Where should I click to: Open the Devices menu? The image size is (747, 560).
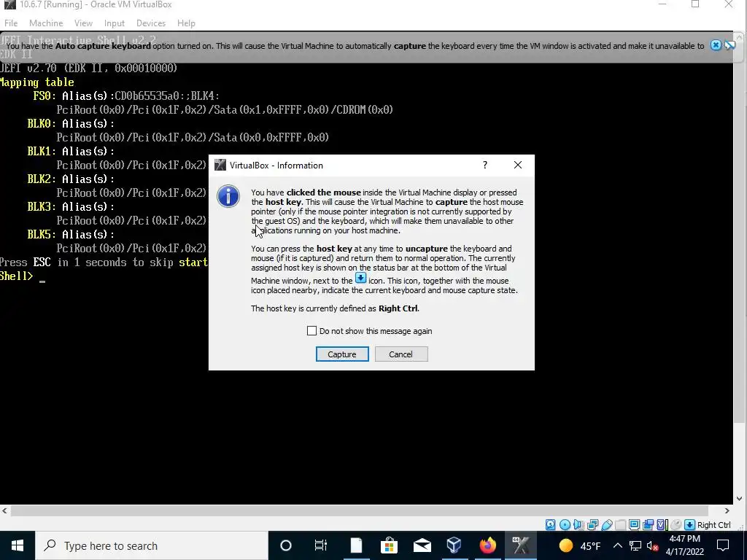click(x=150, y=23)
